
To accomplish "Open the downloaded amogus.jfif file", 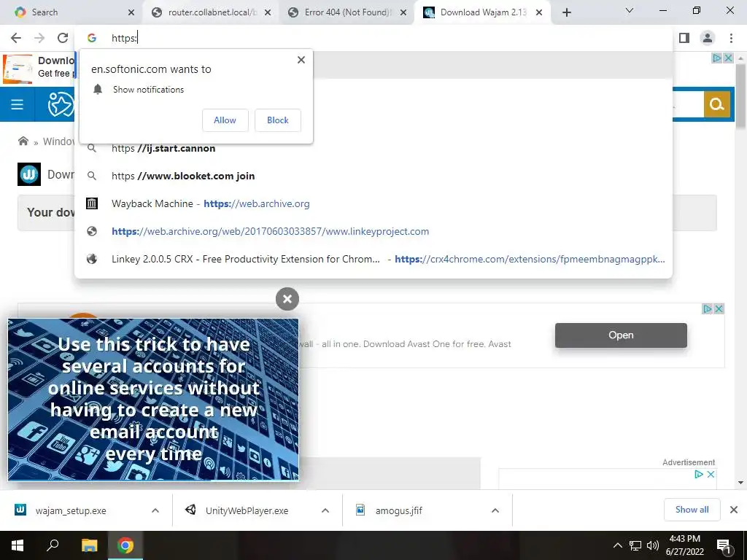I will (x=399, y=510).
